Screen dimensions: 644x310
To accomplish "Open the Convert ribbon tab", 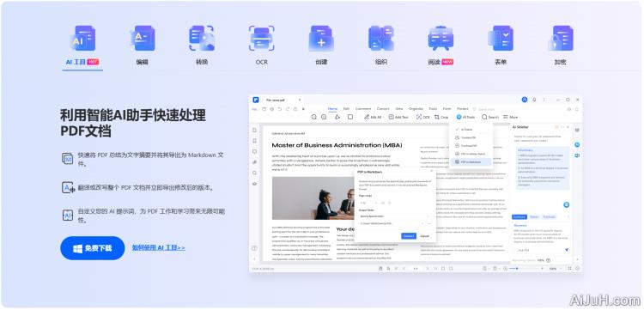I will click(x=383, y=109).
